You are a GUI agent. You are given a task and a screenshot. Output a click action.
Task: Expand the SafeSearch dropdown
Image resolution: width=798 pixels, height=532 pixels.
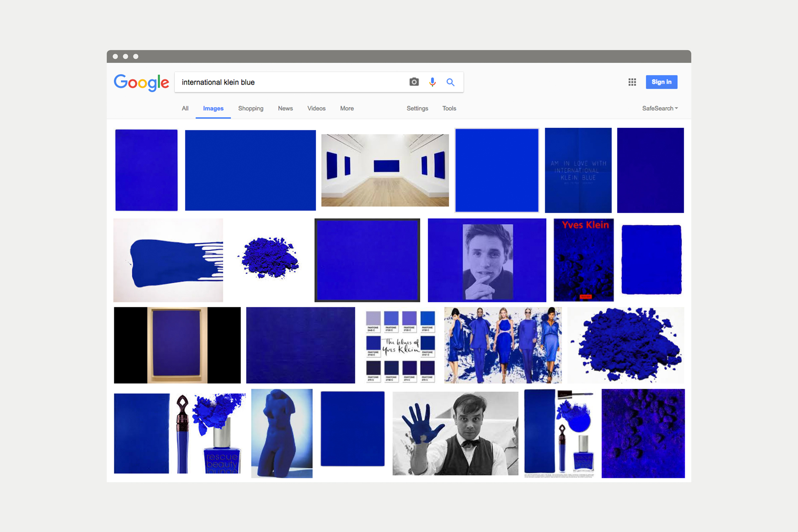click(x=660, y=109)
